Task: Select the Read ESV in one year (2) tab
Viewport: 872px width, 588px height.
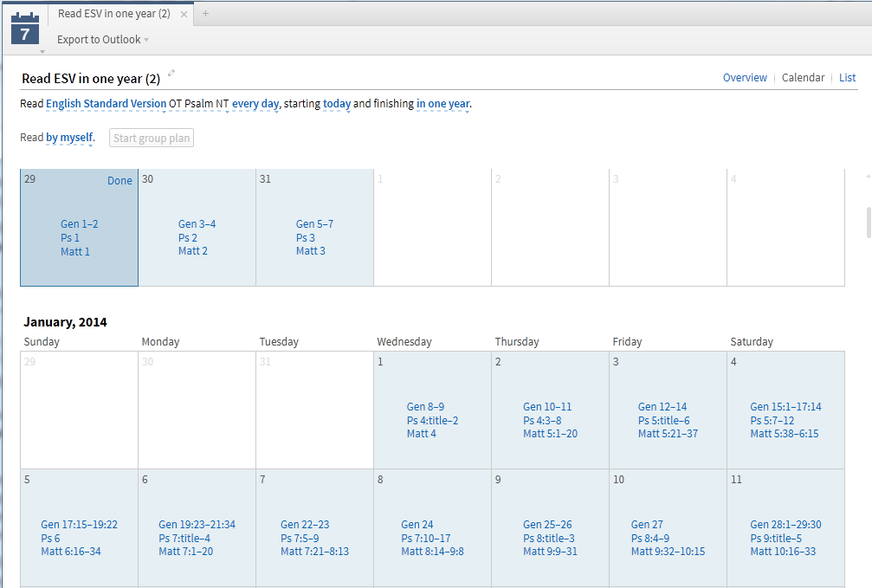Action: 114,14
